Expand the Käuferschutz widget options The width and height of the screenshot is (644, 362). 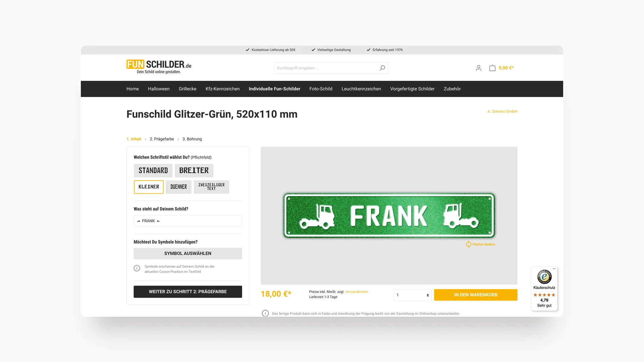[554, 268]
